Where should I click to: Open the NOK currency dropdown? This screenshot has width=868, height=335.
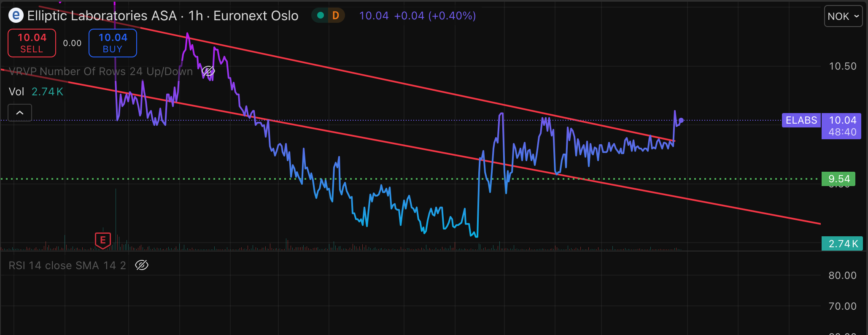pyautogui.click(x=843, y=16)
